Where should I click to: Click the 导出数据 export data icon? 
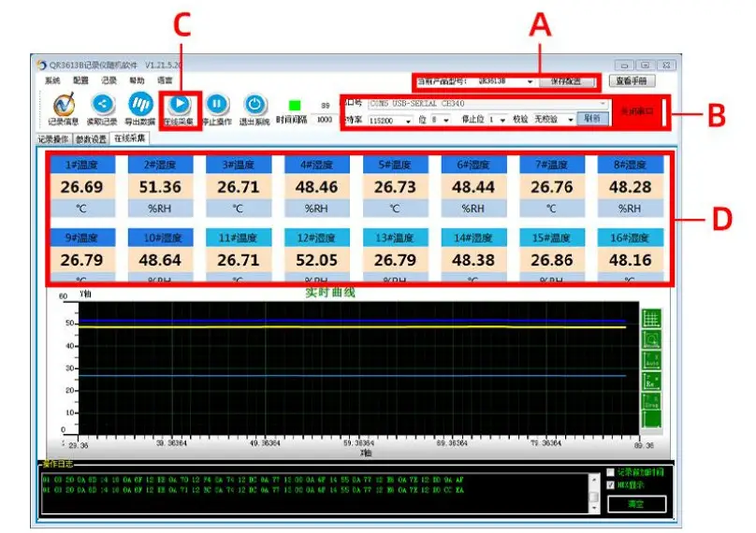click(140, 104)
